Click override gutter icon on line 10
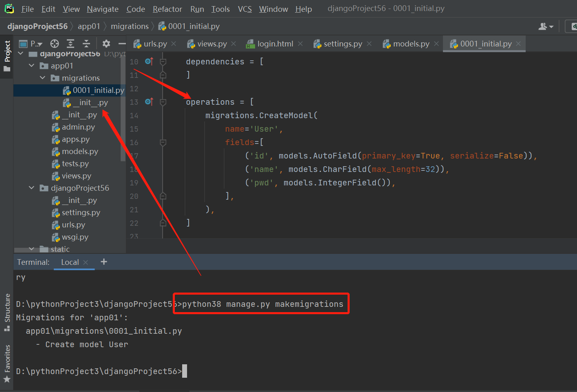The width and height of the screenshot is (577, 392). 149,62
